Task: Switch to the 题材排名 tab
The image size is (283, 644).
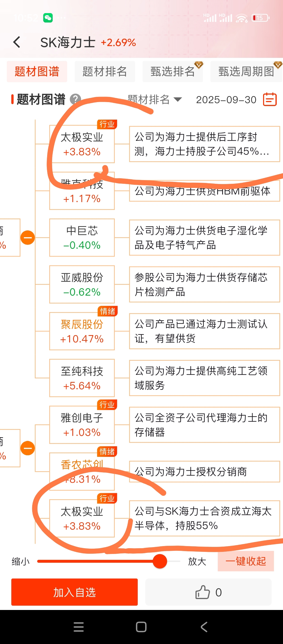Action: [x=105, y=71]
